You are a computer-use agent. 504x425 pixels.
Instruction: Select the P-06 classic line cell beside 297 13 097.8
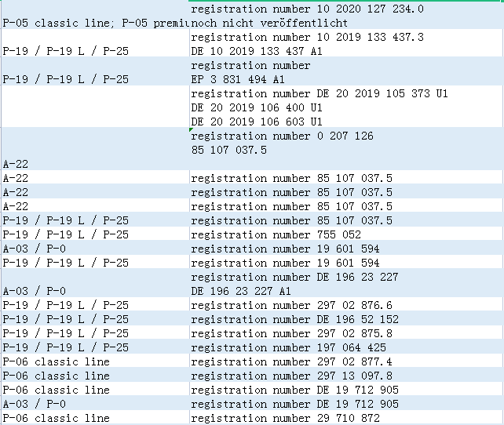94,376
